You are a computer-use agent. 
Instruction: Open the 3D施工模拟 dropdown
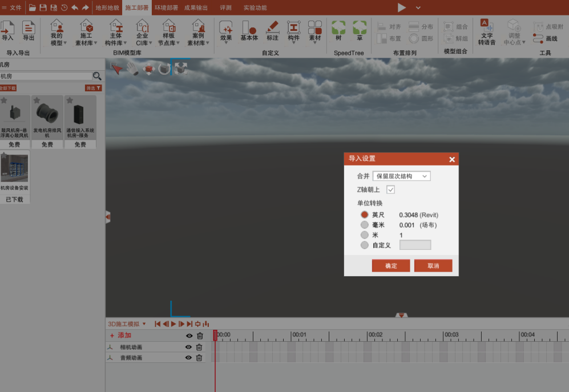126,324
